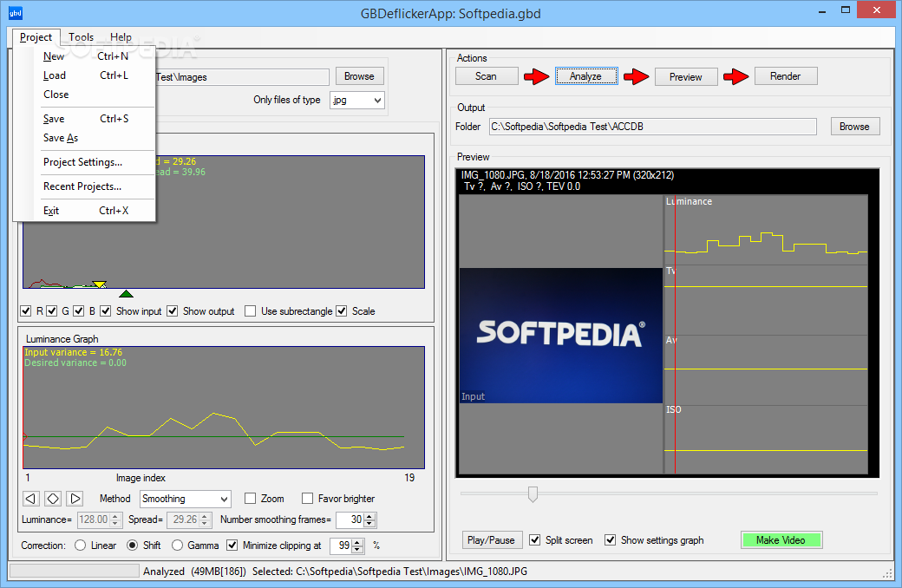902x588 pixels.
Task: Click the gbd application icon in title bar
Action: click(x=16, y=13)
